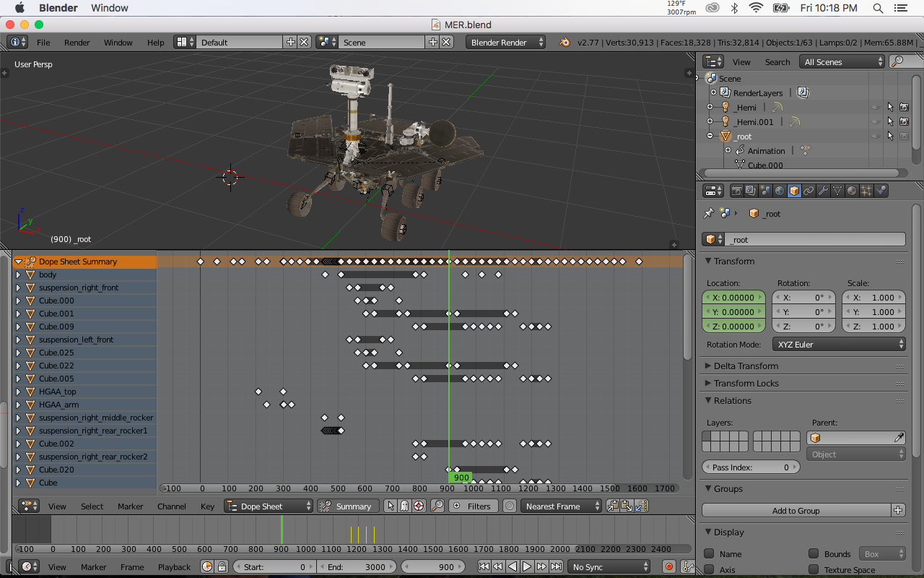The height and width of the screenshot is (578, 924).
Task: Toggle visibility eye of _Hemi.001
Action: [x=876, y=122]
